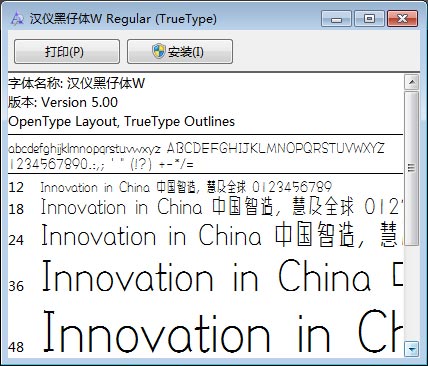Click the 12-point Innovation in China sample
The image size is (428, 366).
tap(186, 187)
